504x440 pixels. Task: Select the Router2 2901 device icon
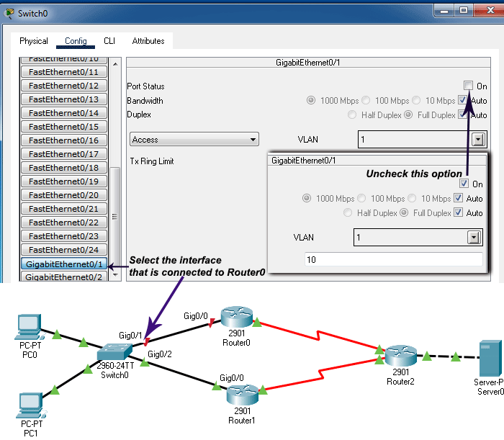(x=400, y=356)
